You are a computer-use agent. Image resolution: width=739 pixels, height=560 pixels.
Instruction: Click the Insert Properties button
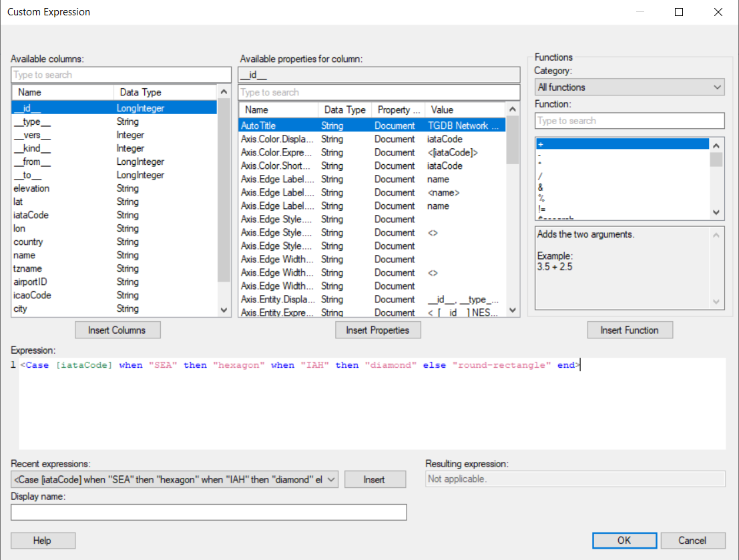pos(378,330)
